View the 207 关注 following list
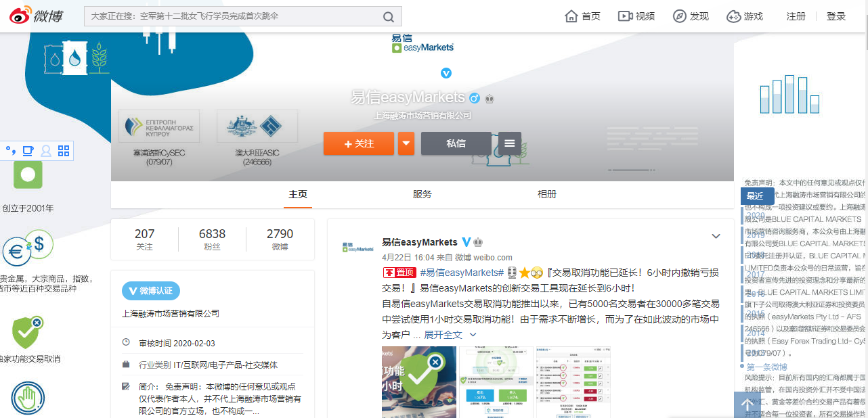The width and height of the screenshot is (868, 418). coord(144,239)
